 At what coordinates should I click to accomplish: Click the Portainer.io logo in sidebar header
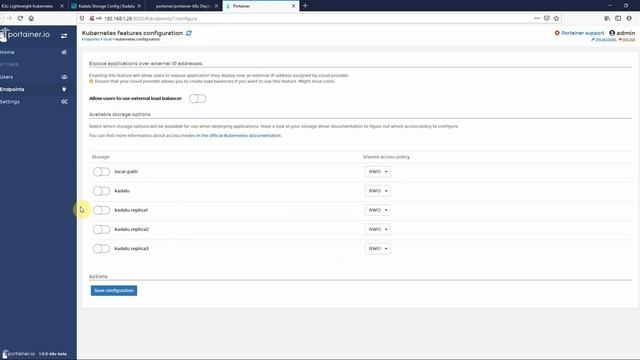[25, 35]
